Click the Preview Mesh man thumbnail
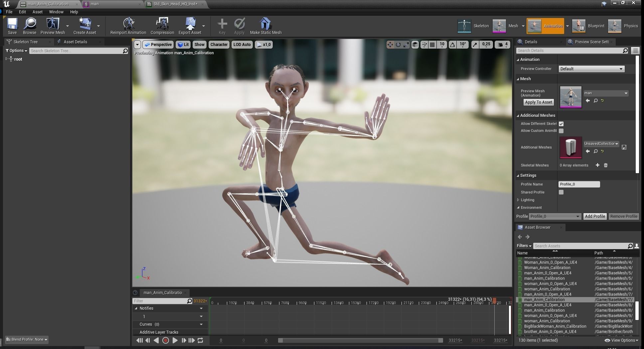Screen dimensions: 644x349 tap(570, 97)
